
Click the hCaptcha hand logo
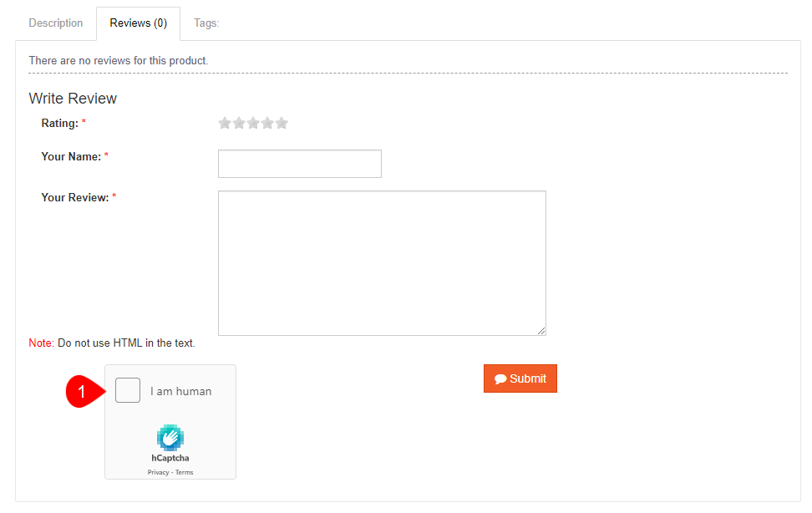170,438
